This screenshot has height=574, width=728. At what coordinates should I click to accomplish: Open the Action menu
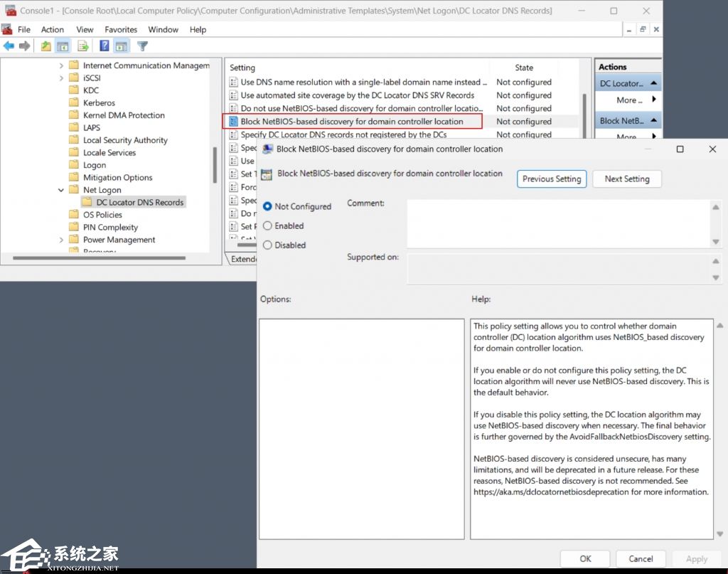click(x=53, y=29)
